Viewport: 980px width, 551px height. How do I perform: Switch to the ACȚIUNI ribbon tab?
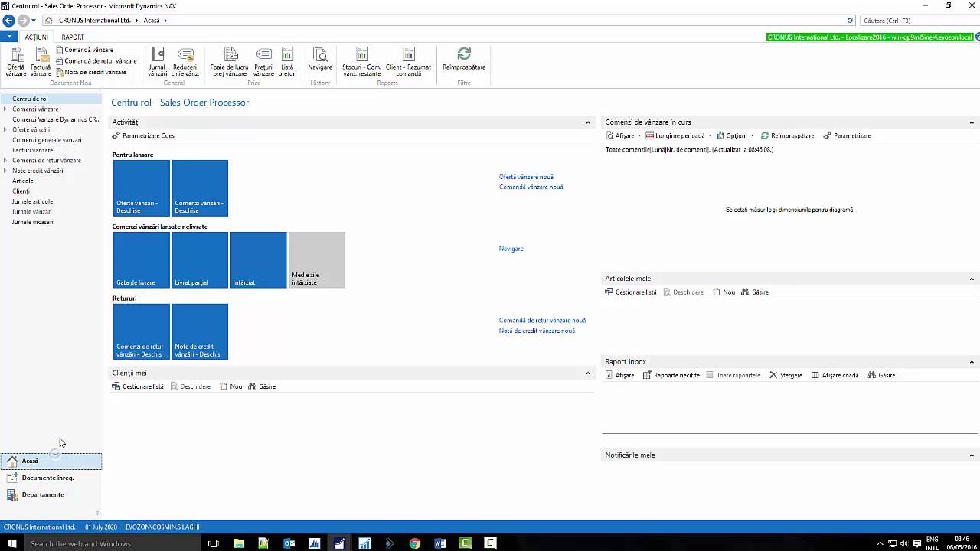(x=36, y=37)
